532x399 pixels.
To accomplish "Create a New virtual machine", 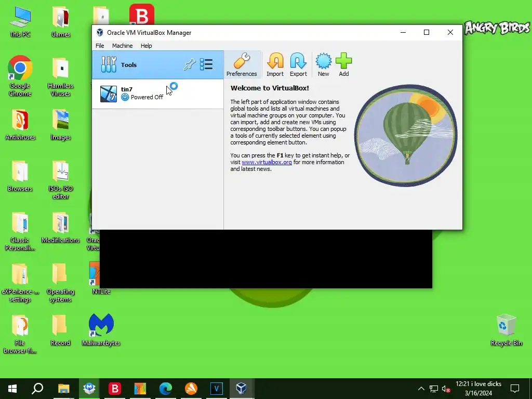I will [x=323, y=64].
